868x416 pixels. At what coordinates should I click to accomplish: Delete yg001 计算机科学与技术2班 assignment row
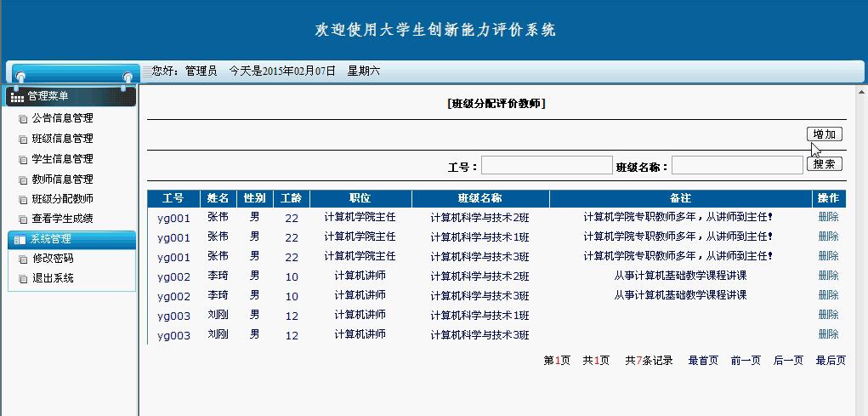[828, 217]
